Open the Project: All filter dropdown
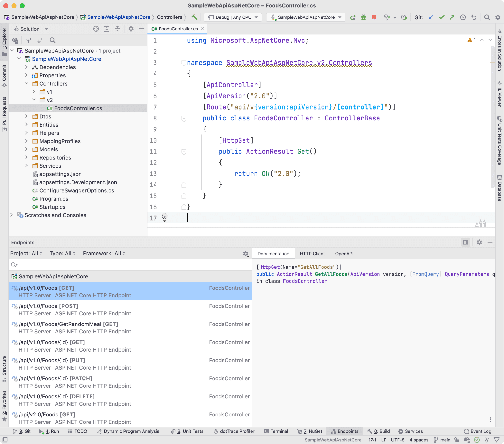Screen dimensions: 504x444 coord(26,254)
